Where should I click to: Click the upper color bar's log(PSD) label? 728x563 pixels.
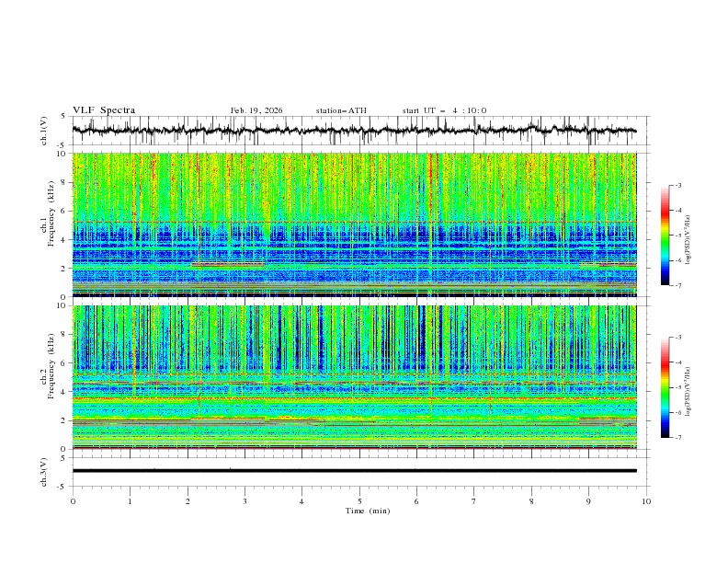tap(688, 240)
